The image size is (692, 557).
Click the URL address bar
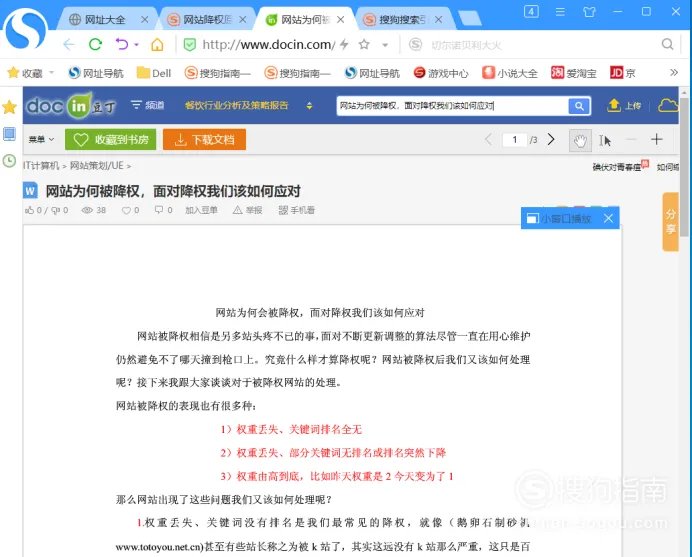point(268,45)
